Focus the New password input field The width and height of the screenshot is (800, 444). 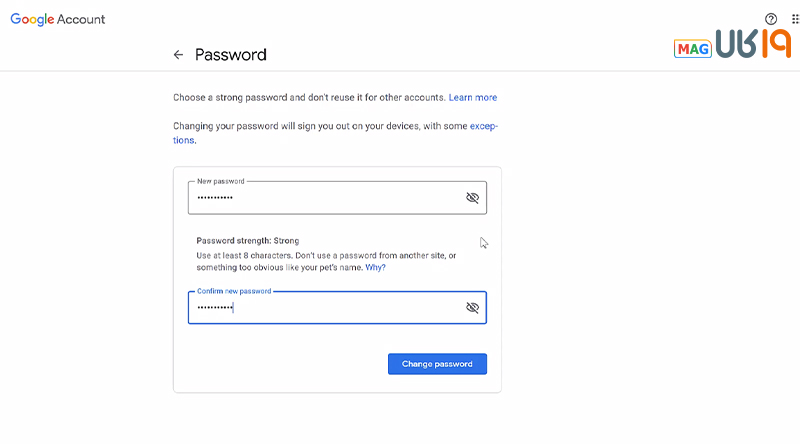point(320,198)
